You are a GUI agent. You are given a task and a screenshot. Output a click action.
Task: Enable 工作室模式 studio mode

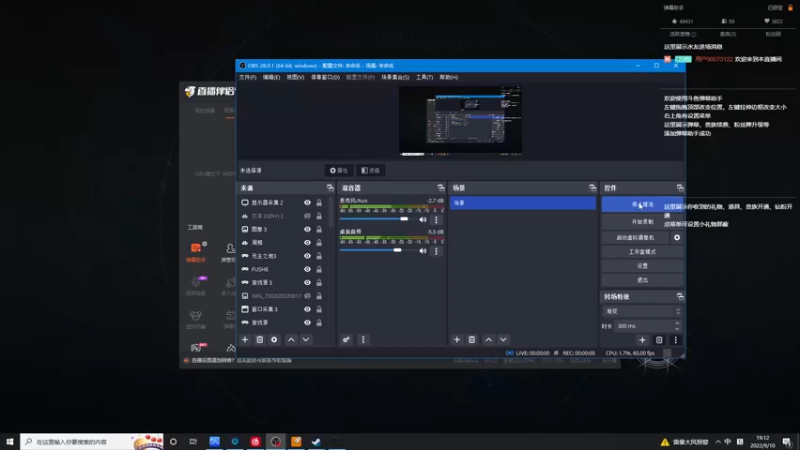point(642,252)
